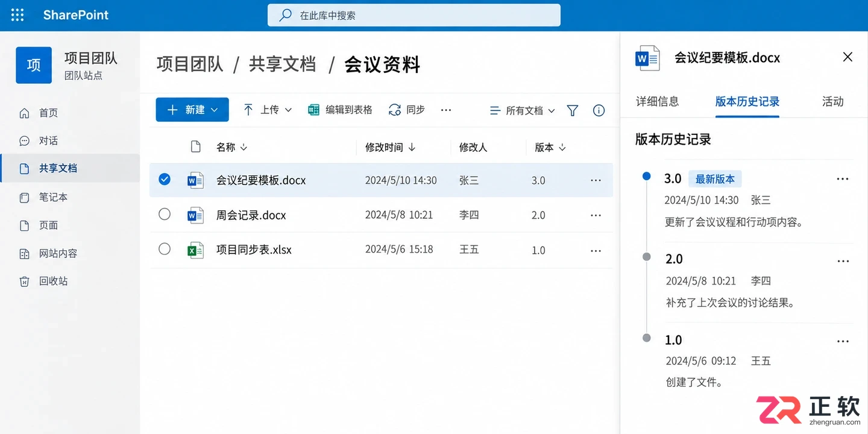Viewport: 868px width, 434px height.
Task: Click the 共享文档 document icon in sidebar
Action: (24, 169)
